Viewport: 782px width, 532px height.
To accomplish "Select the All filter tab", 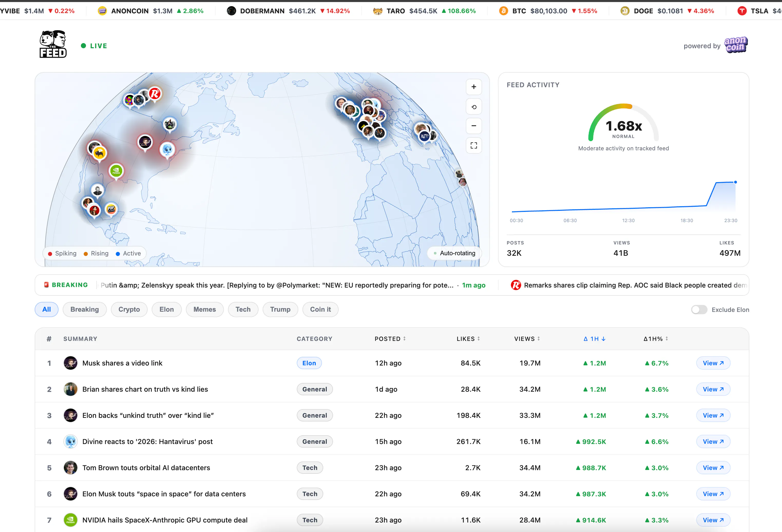I will tap(46, 309).
